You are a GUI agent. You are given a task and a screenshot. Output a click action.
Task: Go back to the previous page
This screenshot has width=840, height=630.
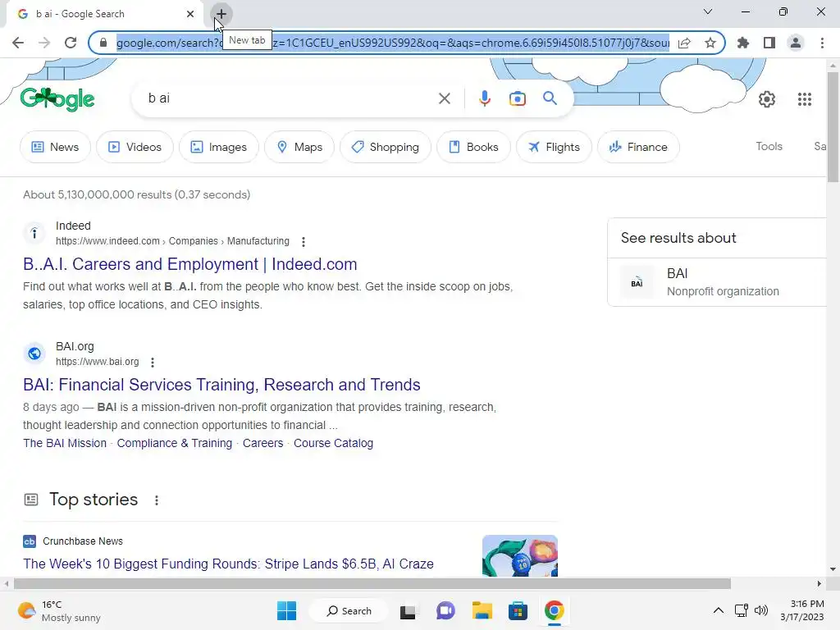coord(18,43)
